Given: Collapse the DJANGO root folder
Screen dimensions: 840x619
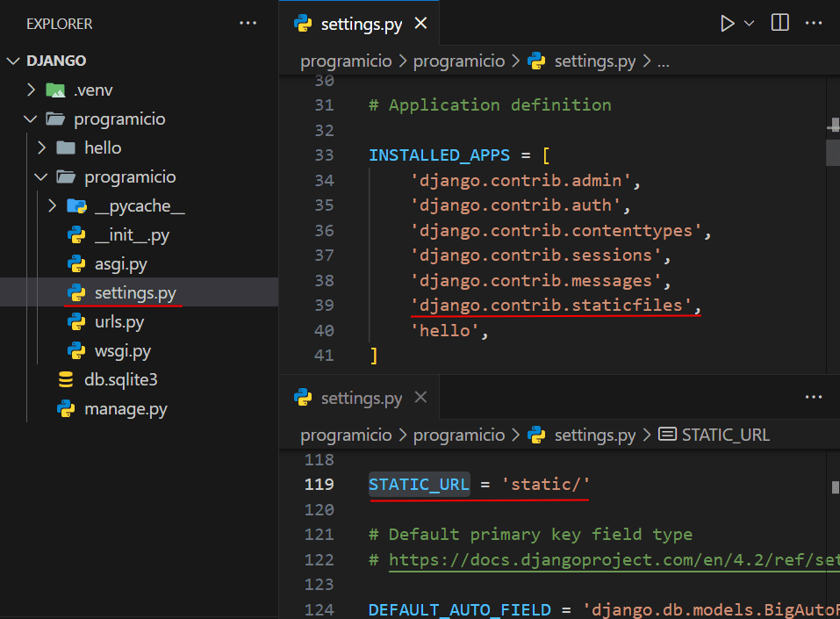Looking at the screenshot, I should point(13,61).
